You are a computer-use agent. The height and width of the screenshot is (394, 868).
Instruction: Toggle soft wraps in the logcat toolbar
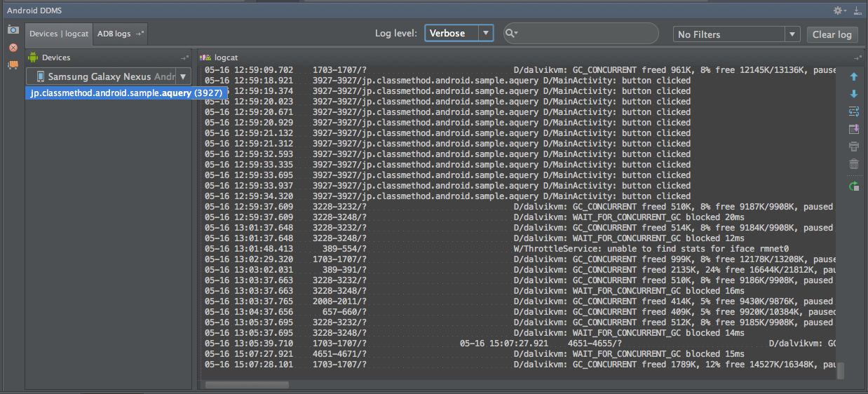click(853, 111)
